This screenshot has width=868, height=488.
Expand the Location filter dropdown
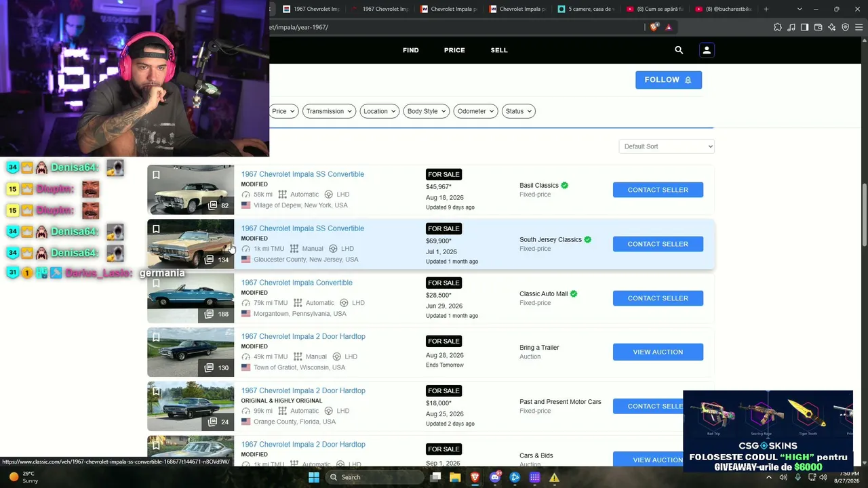click(x=380, y=111)
